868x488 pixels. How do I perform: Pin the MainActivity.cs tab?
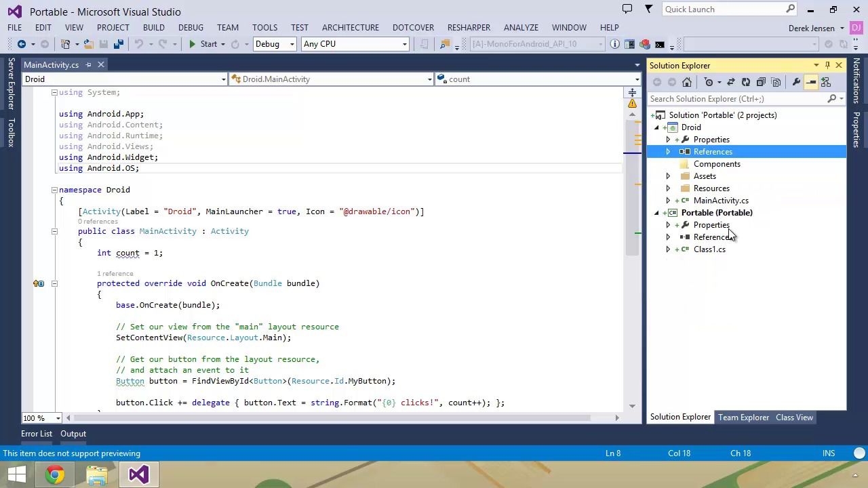[88, 65]
